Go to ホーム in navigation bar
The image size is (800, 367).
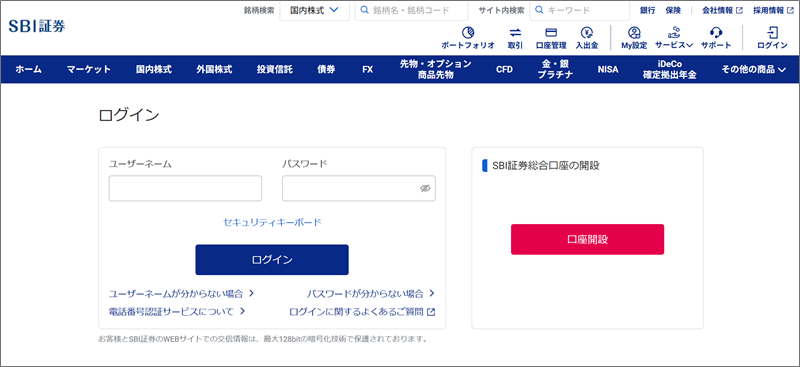click(x=29, y=69)
